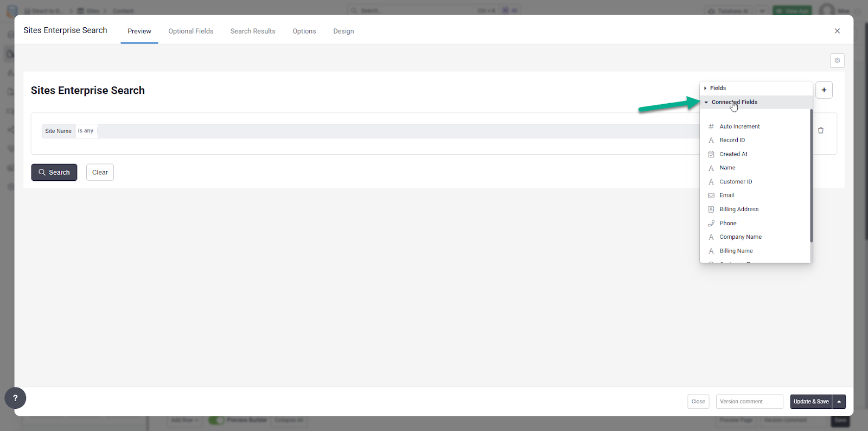Open the Update & Save dropdown arrow
This screenshot has height=431, width=868.
839,402
